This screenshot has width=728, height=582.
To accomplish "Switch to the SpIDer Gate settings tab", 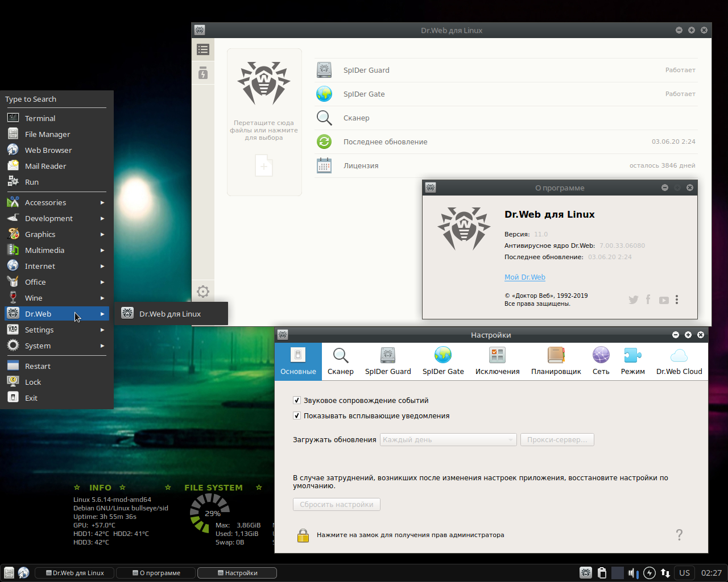I will [x=443, y=361].
